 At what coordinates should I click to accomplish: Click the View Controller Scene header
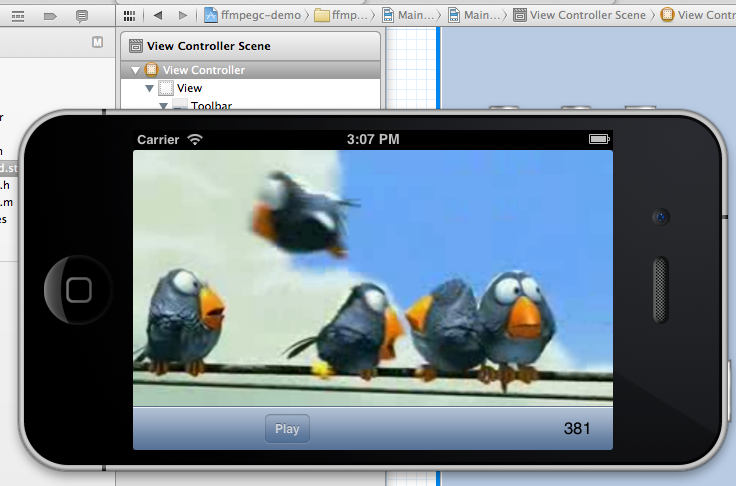250,46
